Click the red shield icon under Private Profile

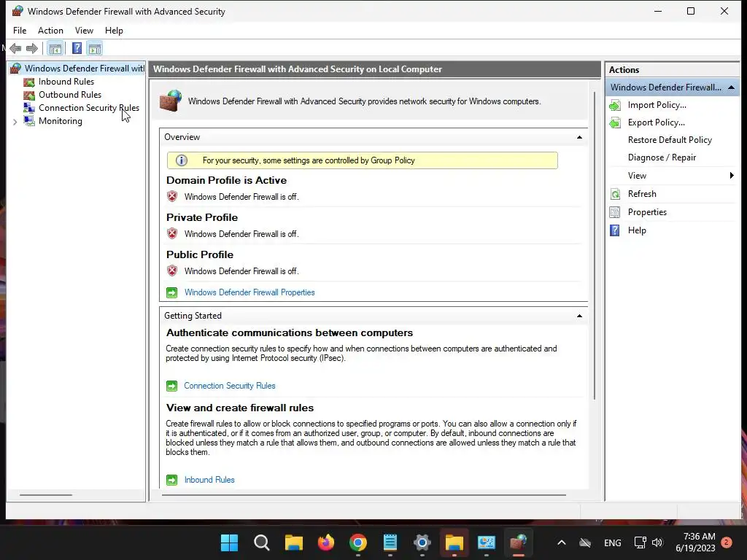click(172, 233)
